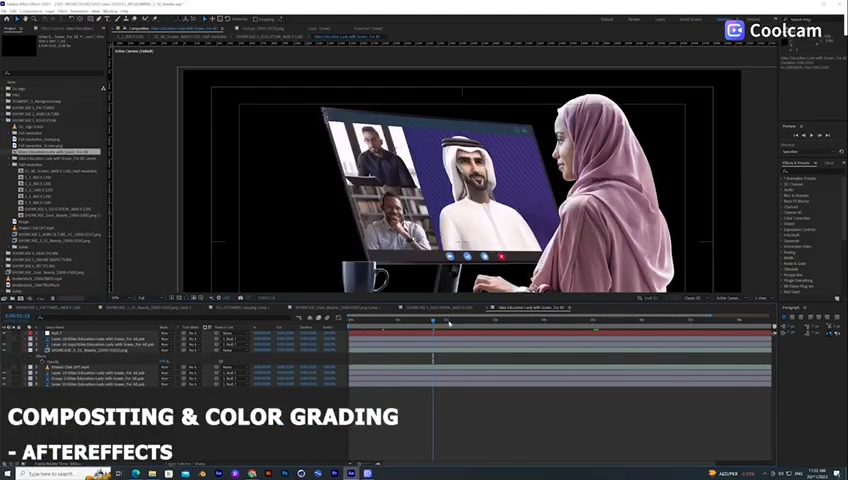Click the Home icon in the toolbar
The height and width of the screenshot is (480, 848).
click(6, 19)
